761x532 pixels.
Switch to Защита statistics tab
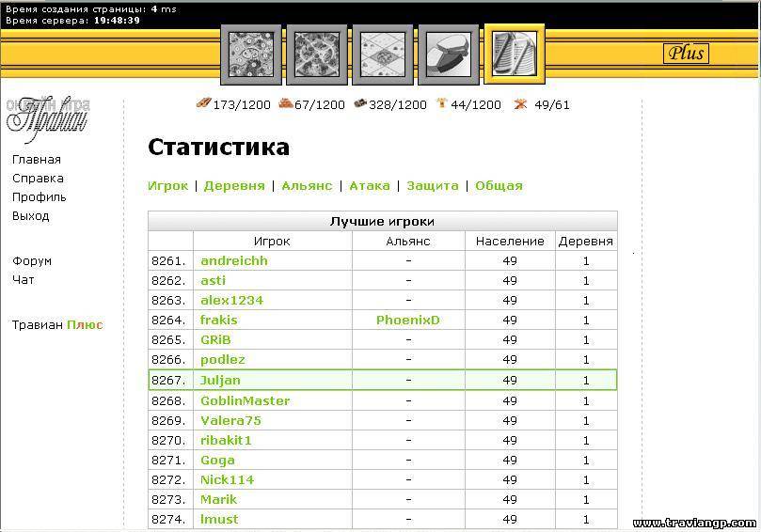(x=433, y=186)
